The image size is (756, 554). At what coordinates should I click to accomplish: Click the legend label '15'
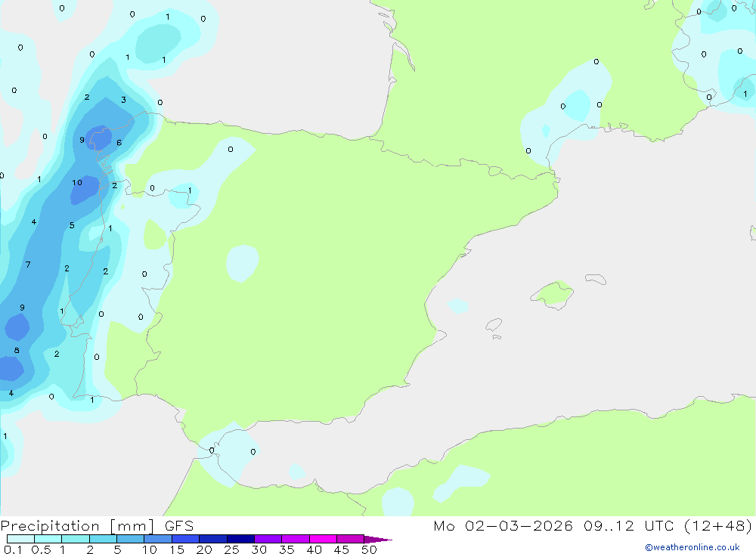tap(177, 549)
